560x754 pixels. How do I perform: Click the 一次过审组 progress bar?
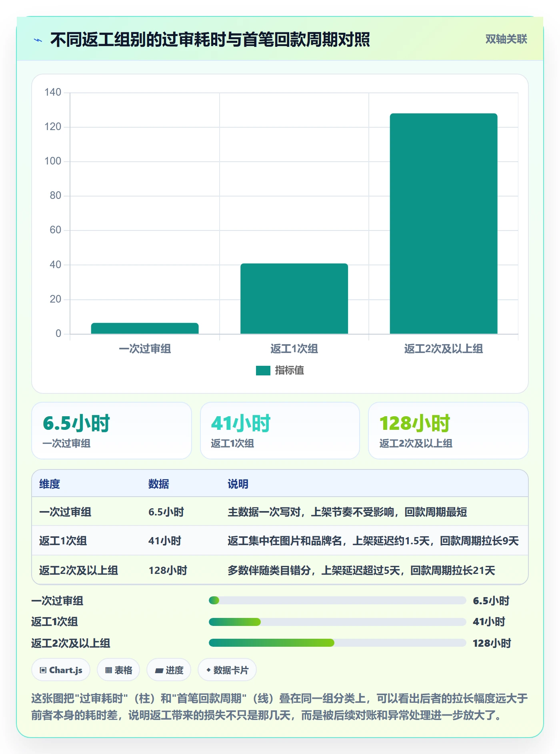tap(337, 600)
